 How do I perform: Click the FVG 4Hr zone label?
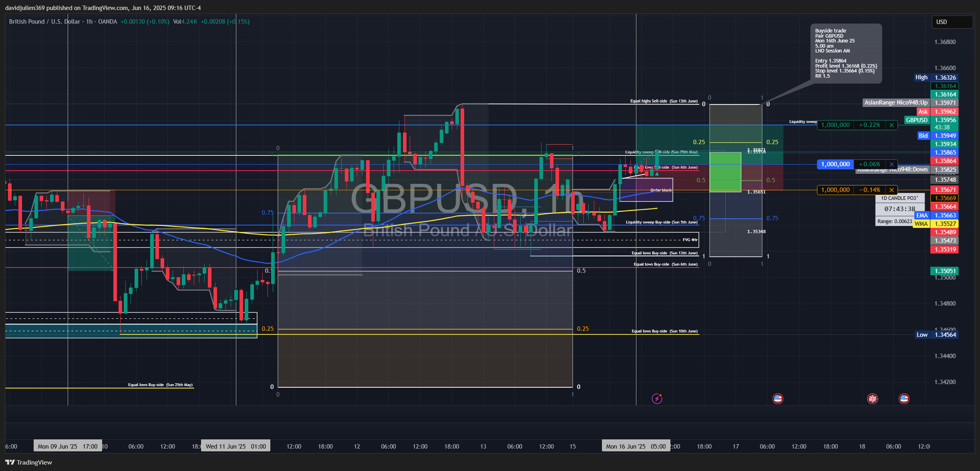pos(690,240)
